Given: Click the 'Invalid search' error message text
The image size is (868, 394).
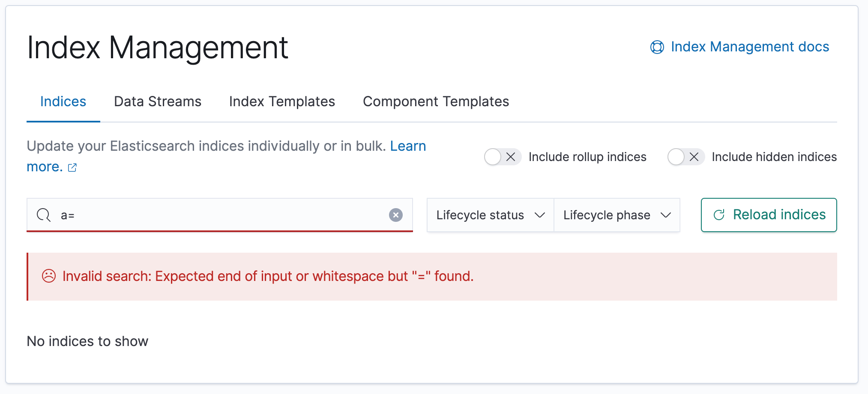Looking at the screenshot, I should click(x=268, y=276).
